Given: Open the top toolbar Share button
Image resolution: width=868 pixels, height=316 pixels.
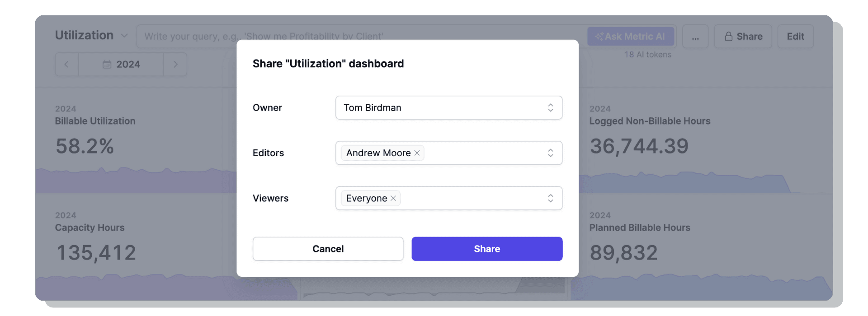Looking at the screenshot, I should [x=744, y=36].
